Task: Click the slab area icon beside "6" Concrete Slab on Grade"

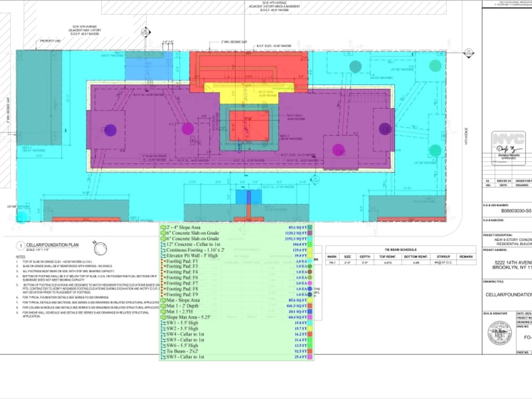Action: coord(163,234)
